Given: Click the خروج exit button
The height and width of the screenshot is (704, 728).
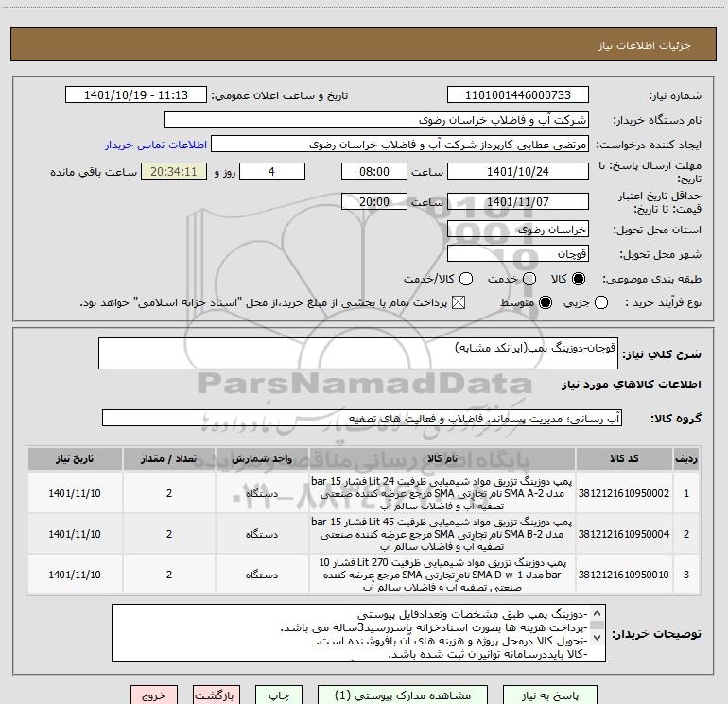Looking at the screenshot, I should pos(154,695).
